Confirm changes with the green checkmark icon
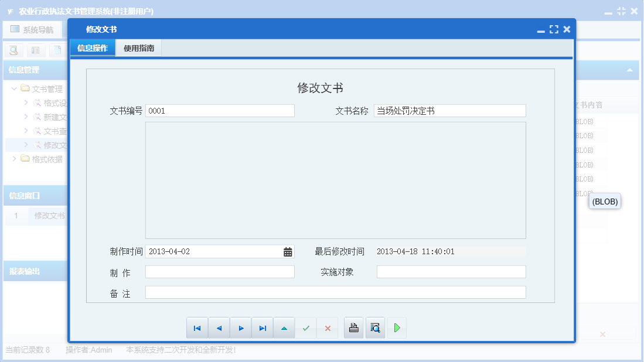 click(x=306, y=328)
